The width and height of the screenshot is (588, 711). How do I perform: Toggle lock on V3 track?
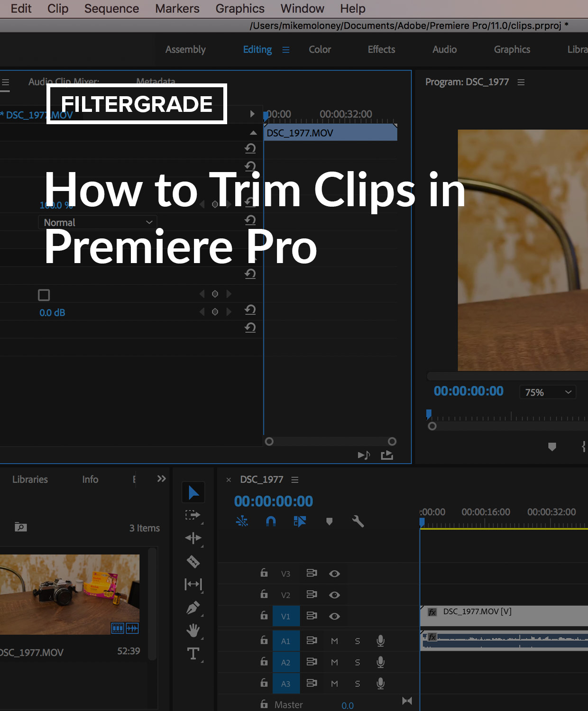(x=264, y=573)
